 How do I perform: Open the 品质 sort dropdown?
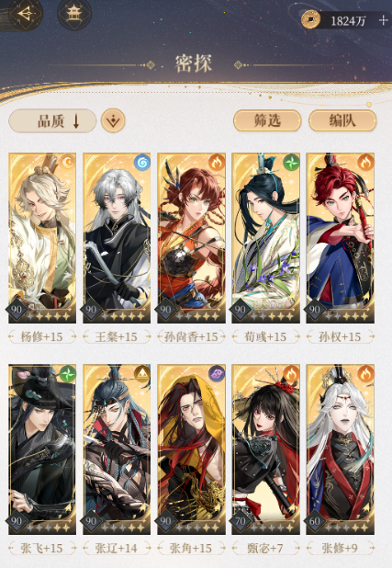pyautogui.click(x=52, y=121)
